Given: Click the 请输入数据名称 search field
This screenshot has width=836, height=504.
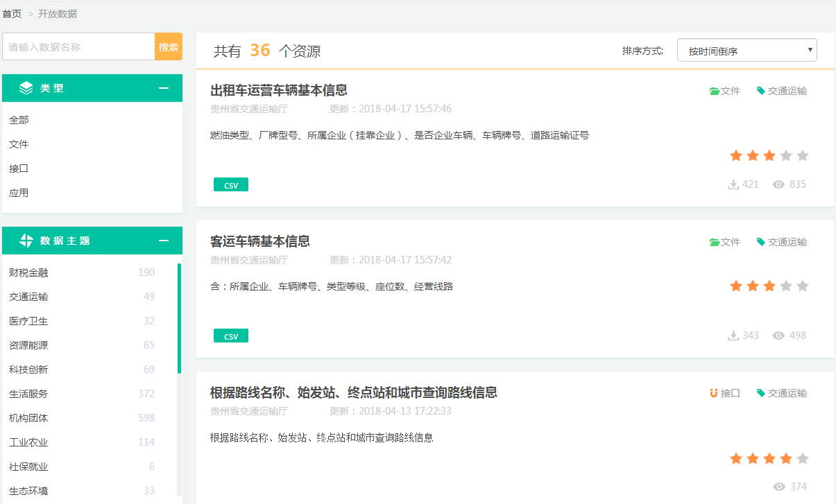Looking at the screenshot, I should (x=78, y=47).
